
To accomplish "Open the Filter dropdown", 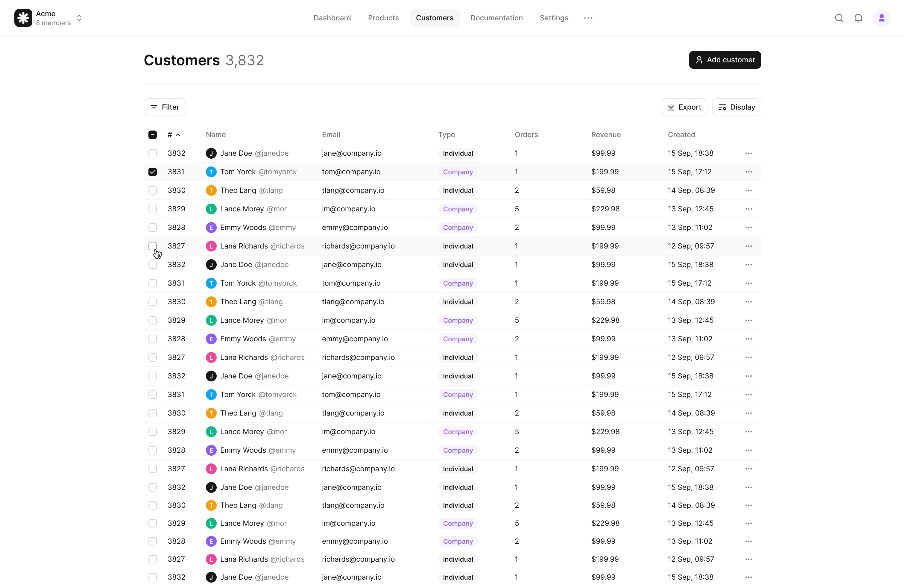I will [x=164, y=107].
